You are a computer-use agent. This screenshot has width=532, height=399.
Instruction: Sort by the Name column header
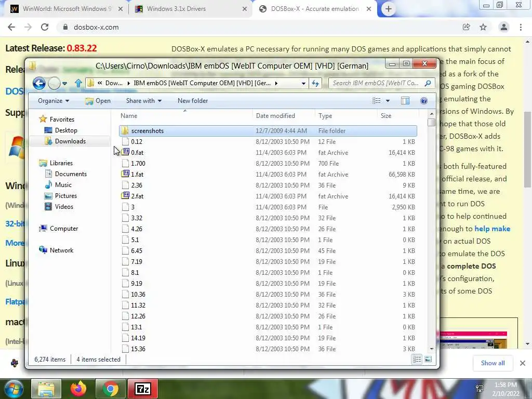tap(185, 116)
